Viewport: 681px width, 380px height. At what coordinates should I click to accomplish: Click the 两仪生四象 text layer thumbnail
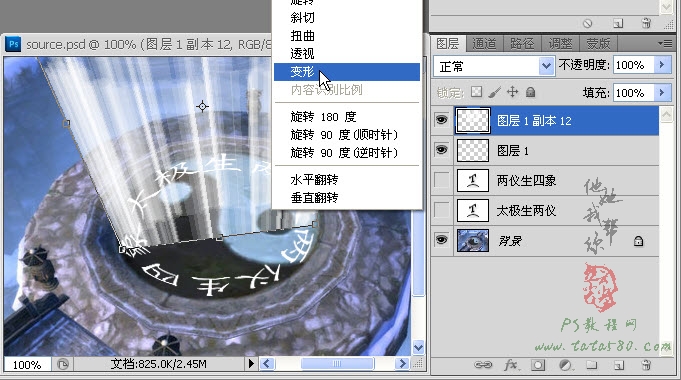coord(473,181)
